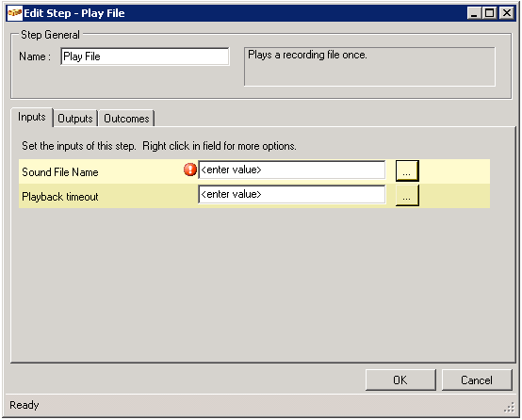Viewport: 522px width, 420px height.
Task: Open browse button for Playback timeout
Action: (407, 196)
